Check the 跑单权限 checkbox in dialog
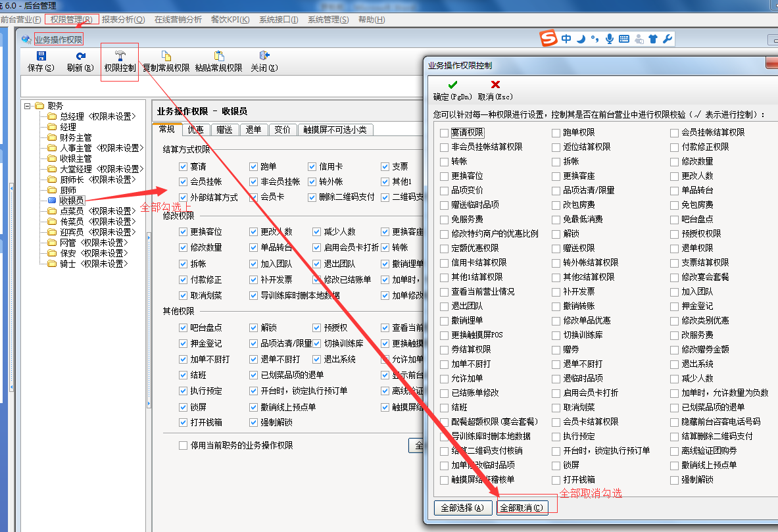This screenshot has height=532, width=778. (556, 133)
